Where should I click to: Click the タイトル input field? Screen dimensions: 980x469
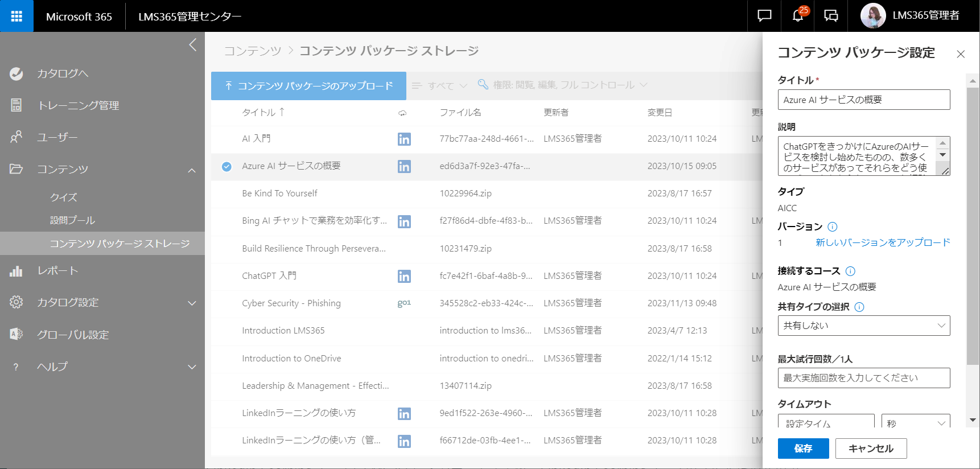tap(864, 100)
